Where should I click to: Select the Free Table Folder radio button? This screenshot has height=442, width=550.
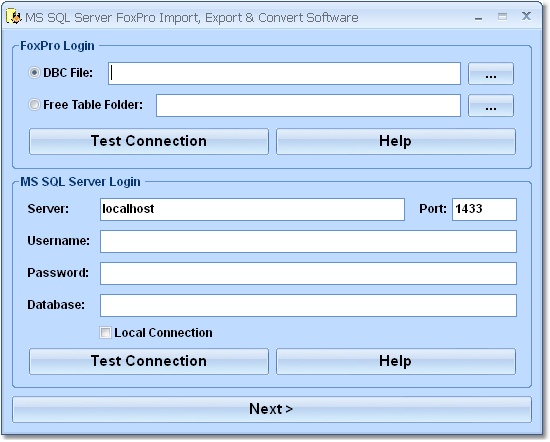point(34,105)
